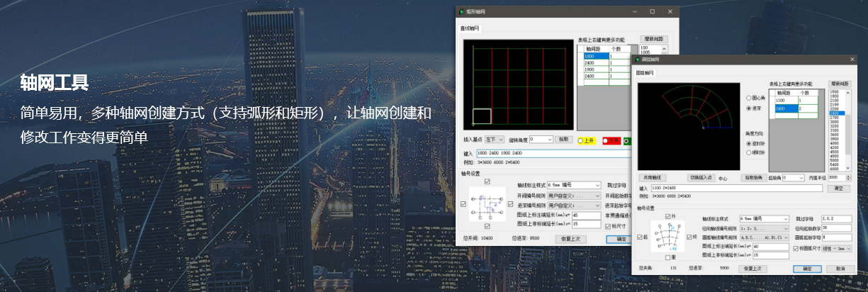The height and width of the screenshot is (292, 868).
Task: Click the 内弧半径 spinner arrows
Action: (x=848, y=178)
